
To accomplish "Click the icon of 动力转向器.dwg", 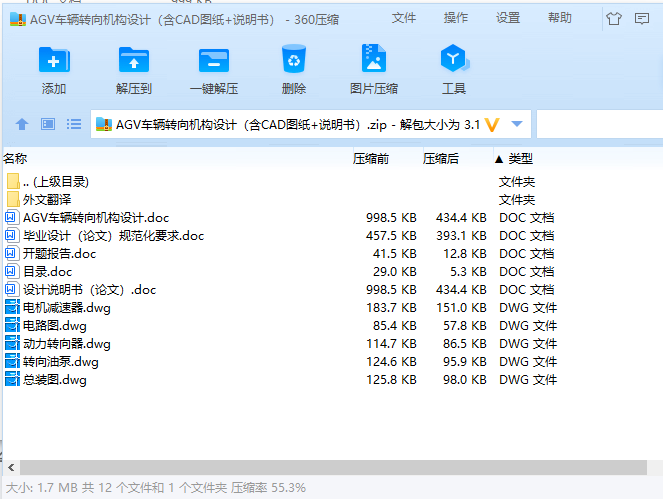I will [12, 343].
